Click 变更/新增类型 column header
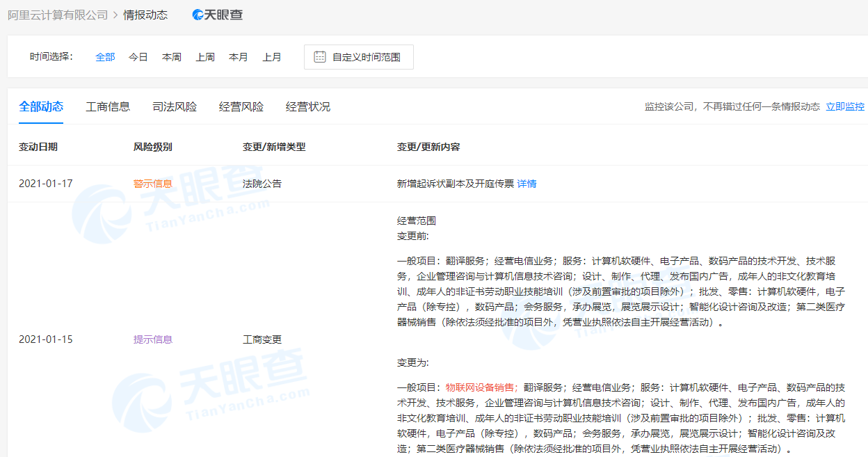Screen dimensions: 868x457 [274, 147]
